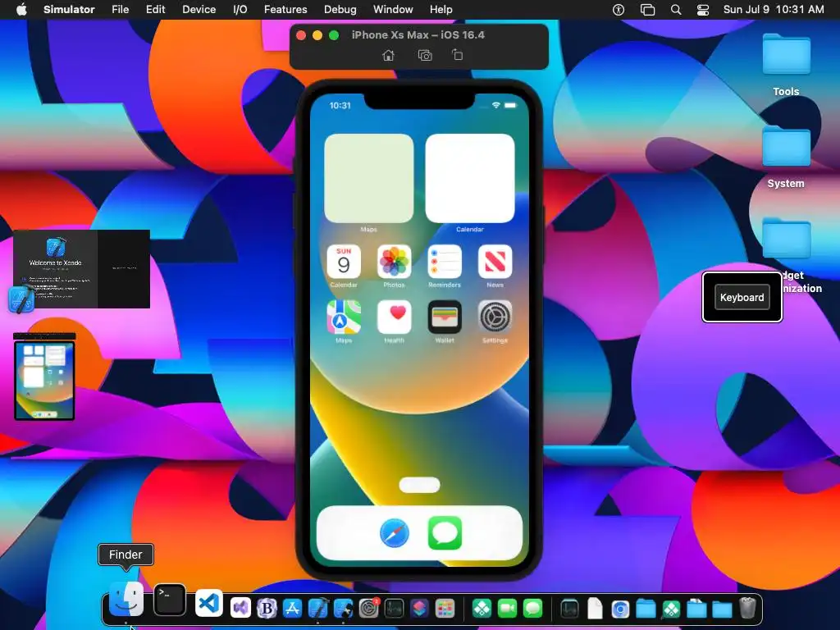Open the iPhone Settings app
The image size is (840, 630).
point(495,317)
